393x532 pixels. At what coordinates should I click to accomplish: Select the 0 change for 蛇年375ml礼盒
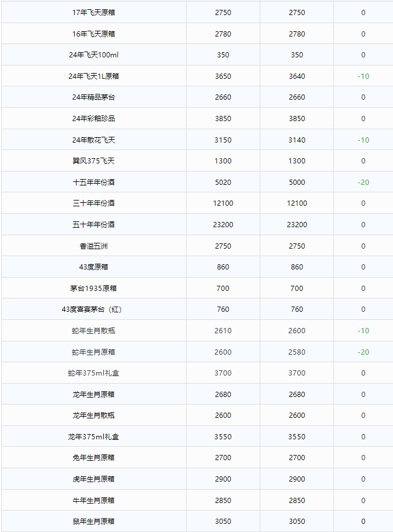[x=363, y=373]
